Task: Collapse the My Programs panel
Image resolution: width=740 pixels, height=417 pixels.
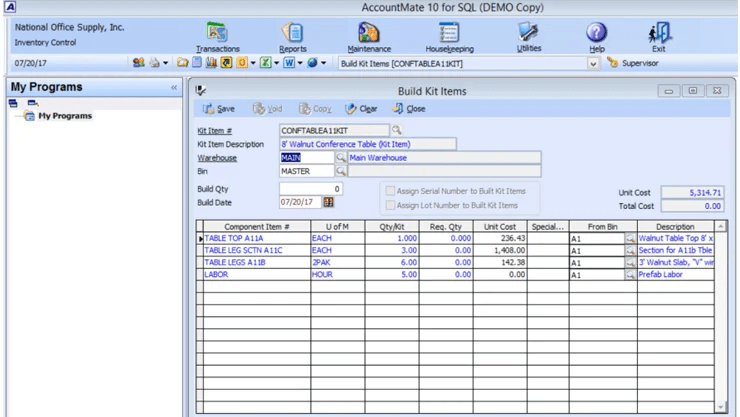Action: point(174,87)
